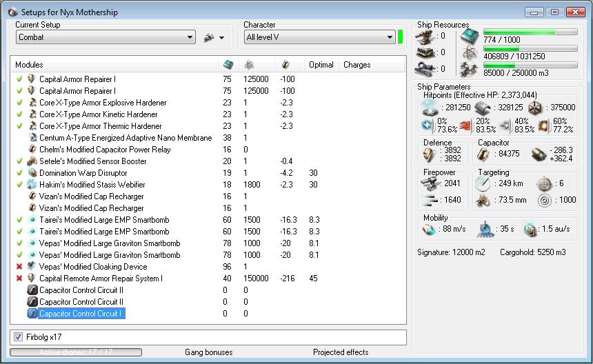
Task: Select the Capital Remote Armor Repair System I row
Action: [x=101, y=279]
